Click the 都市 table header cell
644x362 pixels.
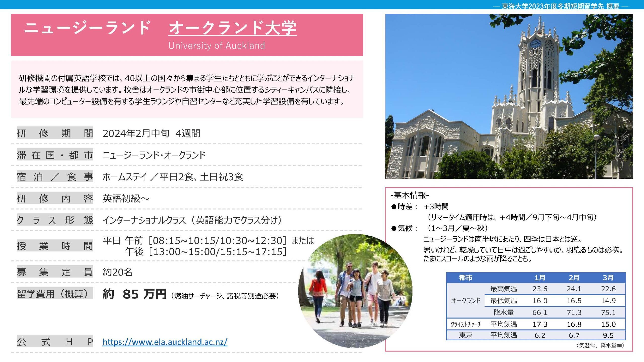pyautogui.click(x=466, y=278)
